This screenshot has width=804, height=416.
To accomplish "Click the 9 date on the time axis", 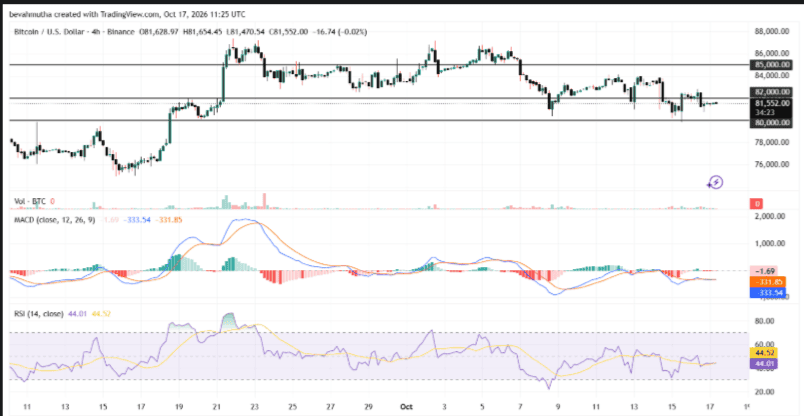I will 558,407.
